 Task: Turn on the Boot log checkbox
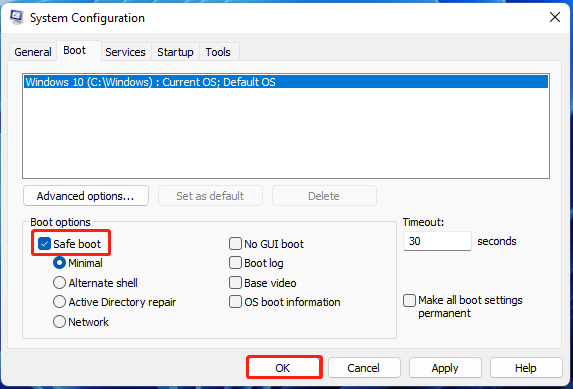(x=235, y=263)
